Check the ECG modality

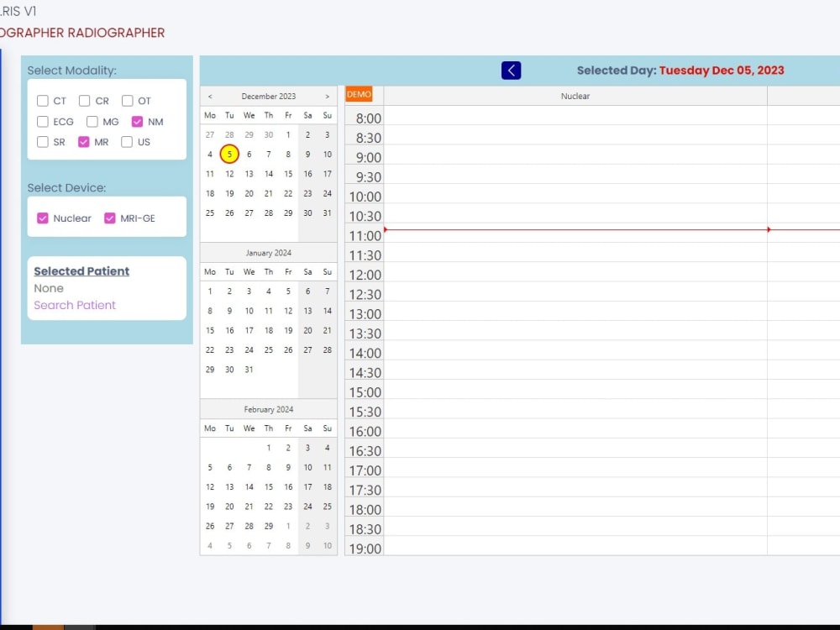point(42,121)
